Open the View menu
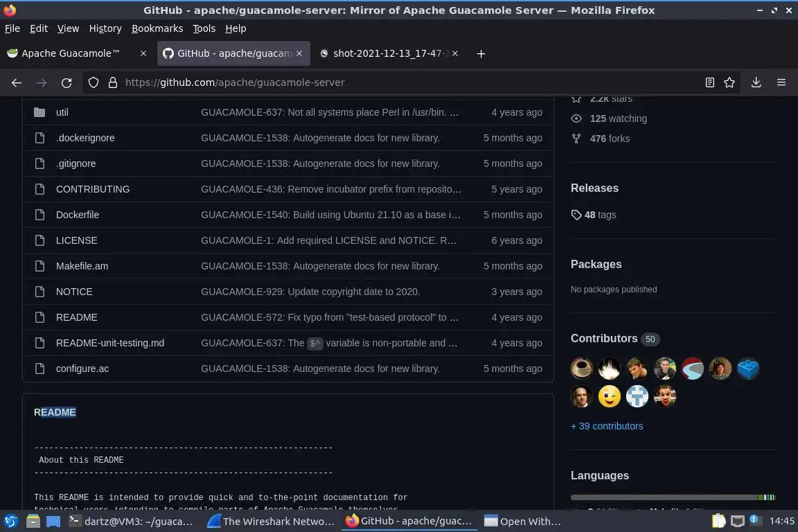This screenshot has height=532, width=798. coord(68,28)
